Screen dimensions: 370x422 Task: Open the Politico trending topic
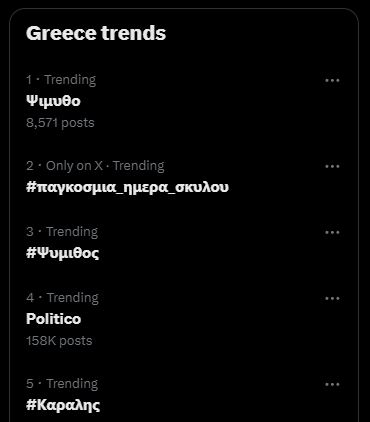click(x=54, y=319)
